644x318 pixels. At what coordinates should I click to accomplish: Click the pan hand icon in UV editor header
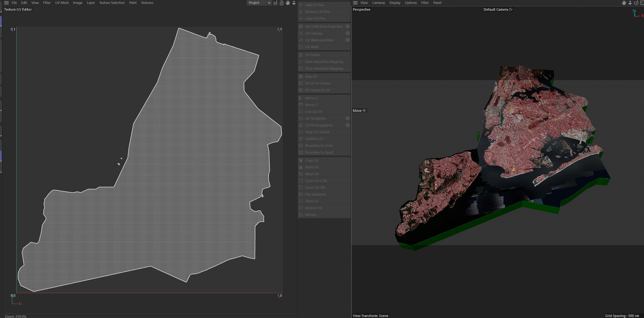(x=288, y=3)
